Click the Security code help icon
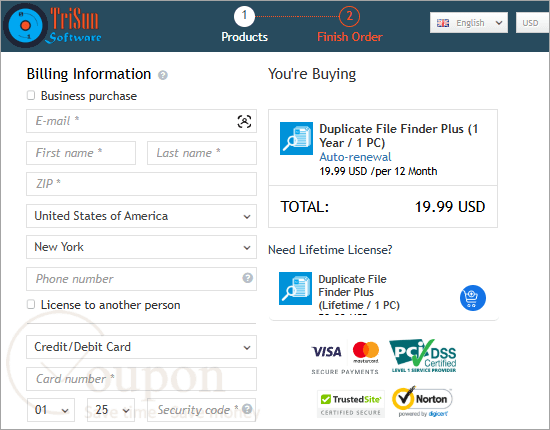 click(x=247, y=409)
